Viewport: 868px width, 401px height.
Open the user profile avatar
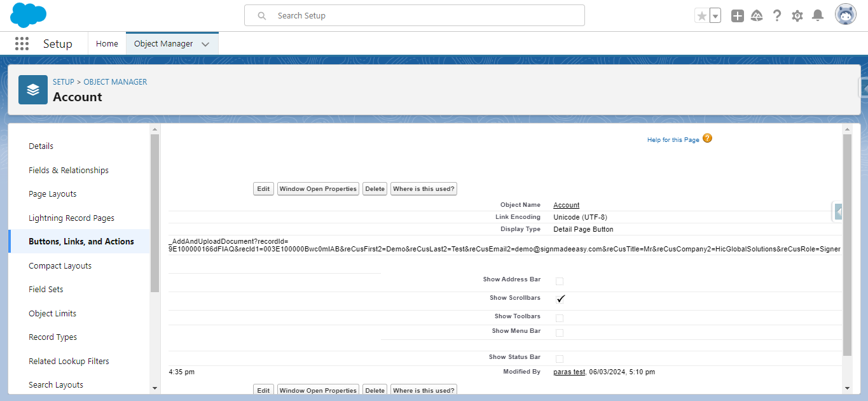(846, 15)
